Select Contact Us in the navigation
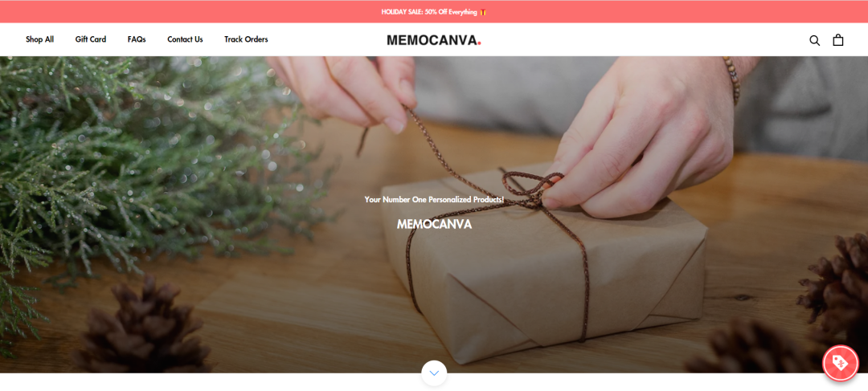The width and height of the screenshot is (868, 391). click(x=185, y=39)
